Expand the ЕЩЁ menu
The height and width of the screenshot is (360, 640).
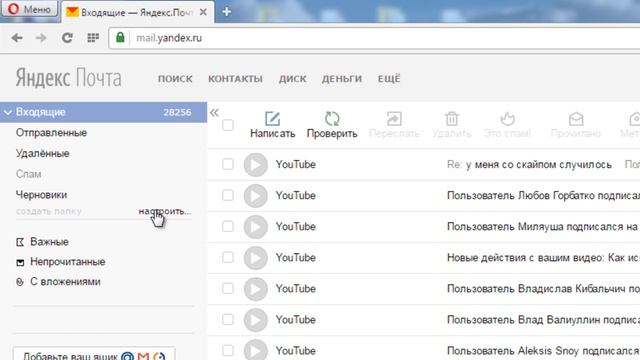tap(389, 78)
